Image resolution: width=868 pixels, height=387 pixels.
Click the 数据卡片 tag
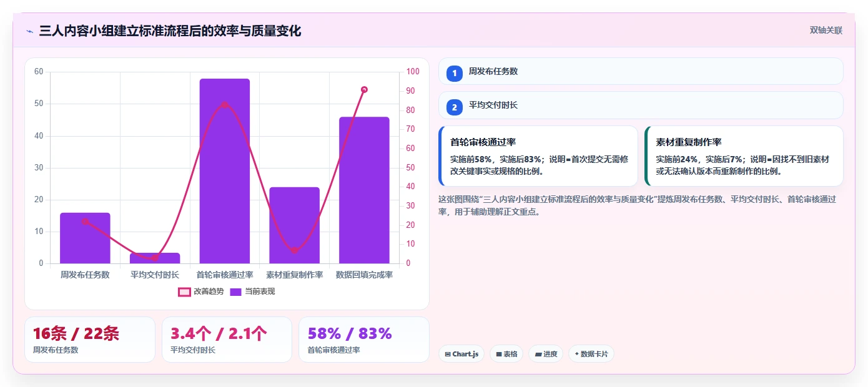pos(591,354)
